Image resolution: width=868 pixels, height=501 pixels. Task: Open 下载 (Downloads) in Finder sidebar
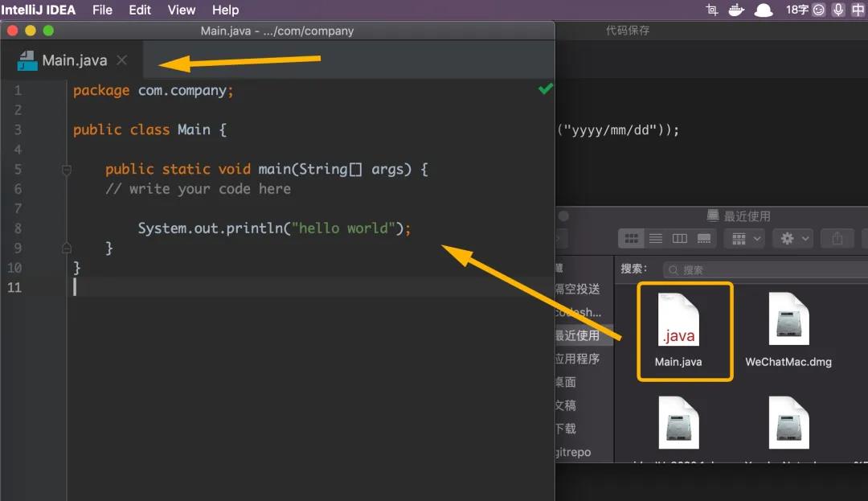tap(567, 429)
